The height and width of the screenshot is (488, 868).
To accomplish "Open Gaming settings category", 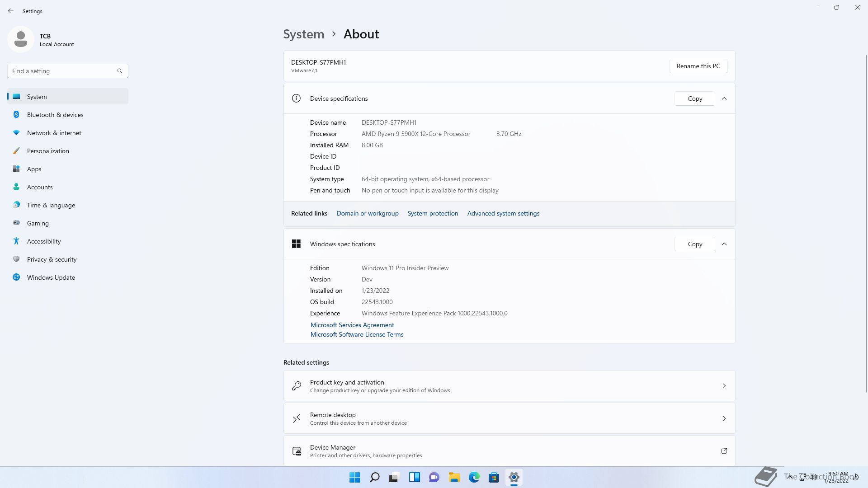I will click(68, 223).
